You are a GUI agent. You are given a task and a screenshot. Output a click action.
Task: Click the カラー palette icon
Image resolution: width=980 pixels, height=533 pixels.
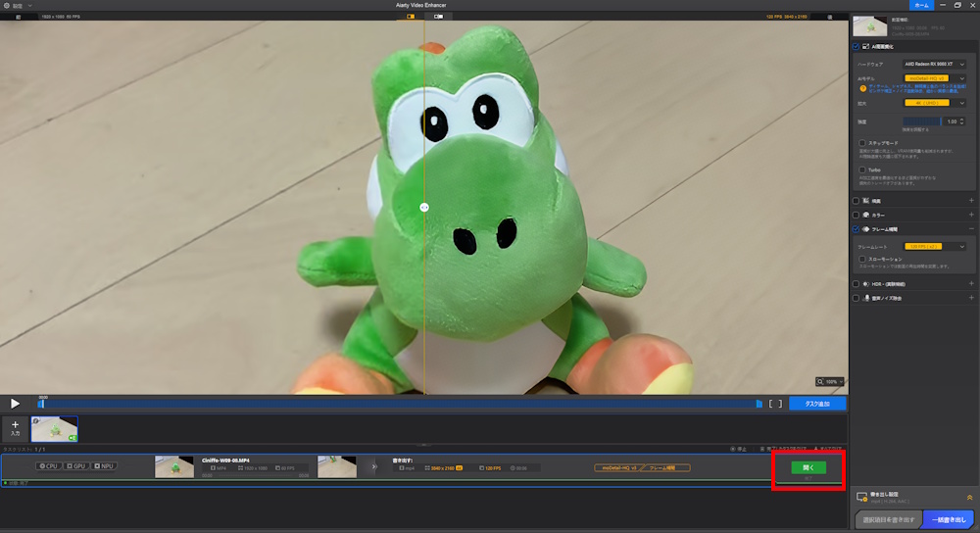coord(866,215)
